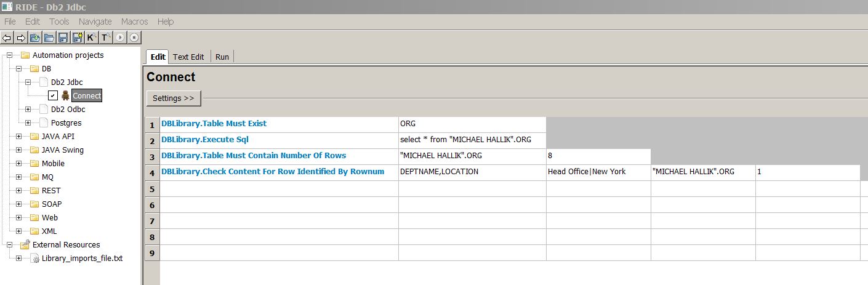Click the Go Forward arrow icon
868x285 pixels.
click(x=22, y=38)
